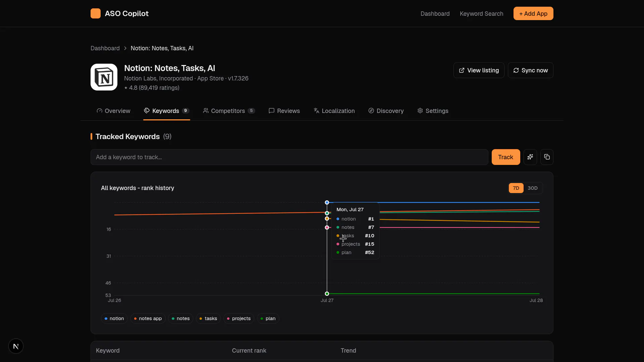This screenshot has height=362, width=644.
Task: Click the ASO Copilot brand name
Action: pyautogui.click(x=127, y=13)
